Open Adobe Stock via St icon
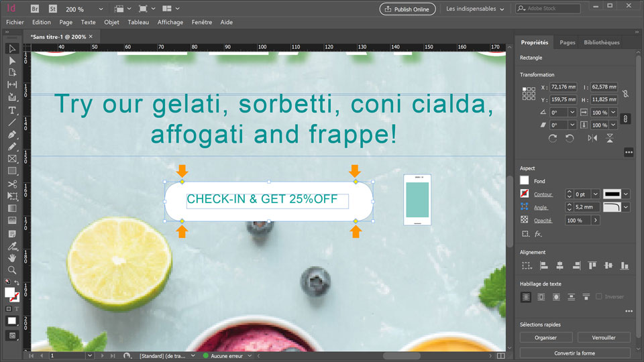 pyautogui.click(x=52, y=9)
